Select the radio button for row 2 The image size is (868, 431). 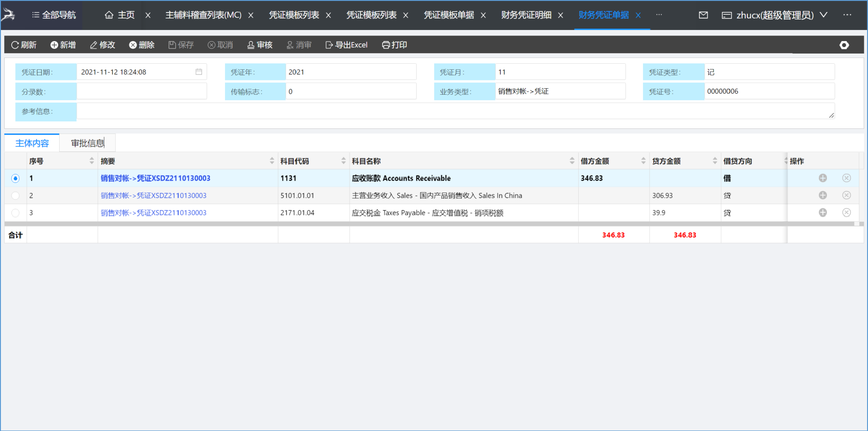[x=16, y=195]
